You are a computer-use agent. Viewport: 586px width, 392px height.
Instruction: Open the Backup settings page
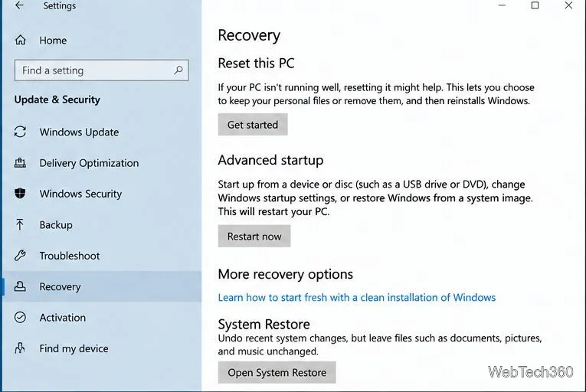(56, 225)
